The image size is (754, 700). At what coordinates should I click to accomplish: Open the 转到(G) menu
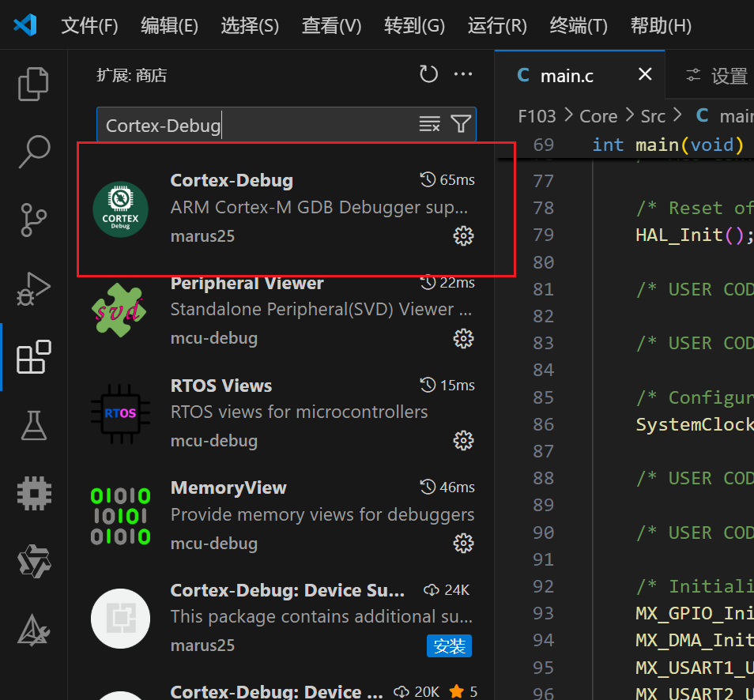pyautogui.click(x=414, y=25)
